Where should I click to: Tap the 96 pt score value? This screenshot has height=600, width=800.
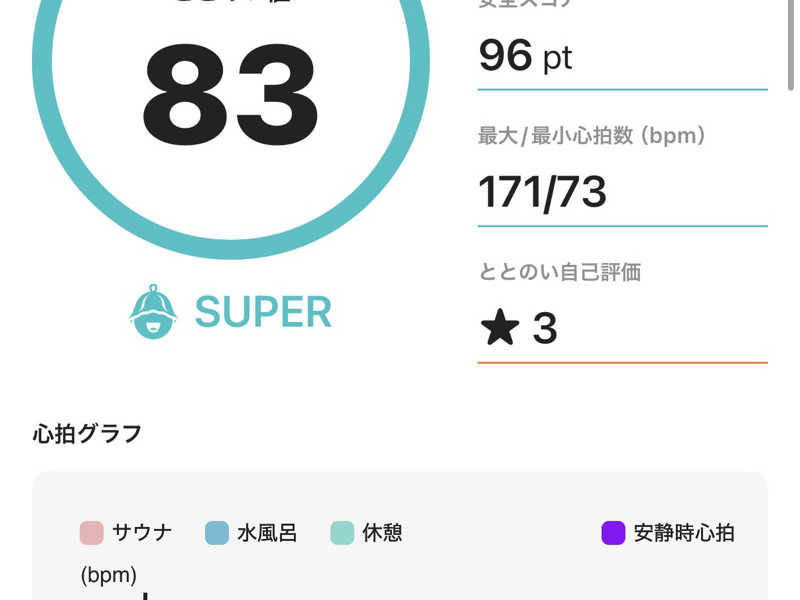[x=526, y=55]
